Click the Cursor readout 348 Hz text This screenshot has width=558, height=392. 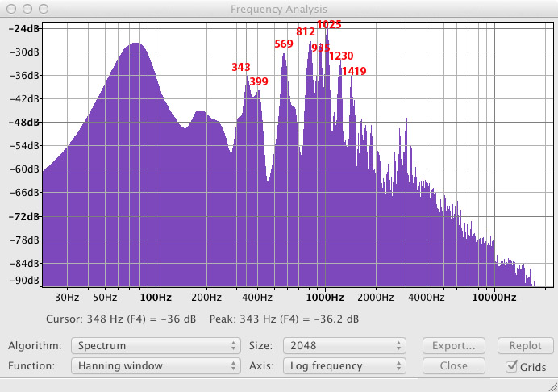121,319
